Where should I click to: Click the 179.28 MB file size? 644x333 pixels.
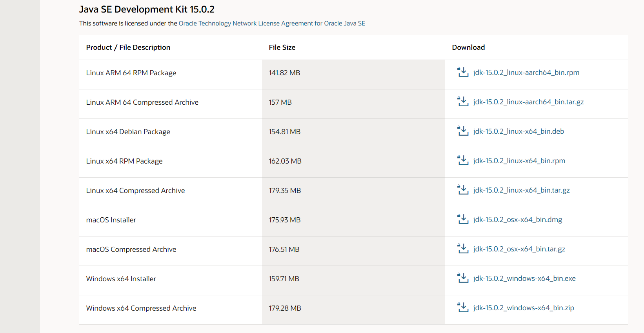(285, 308)
